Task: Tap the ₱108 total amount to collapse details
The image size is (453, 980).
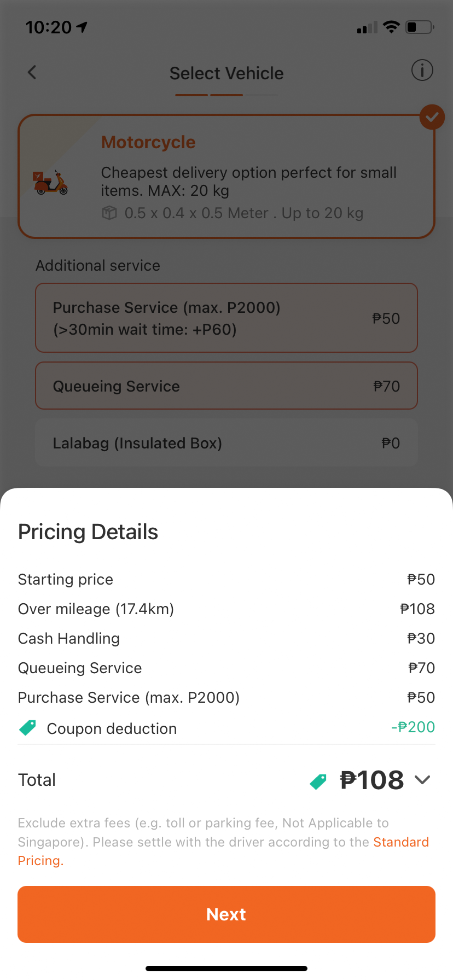Action: click(x=371, y=780)
